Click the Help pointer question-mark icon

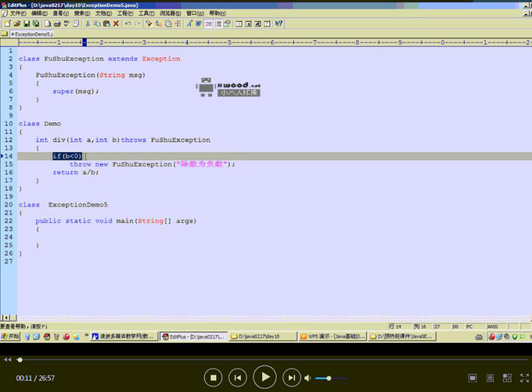click(279, 23)
